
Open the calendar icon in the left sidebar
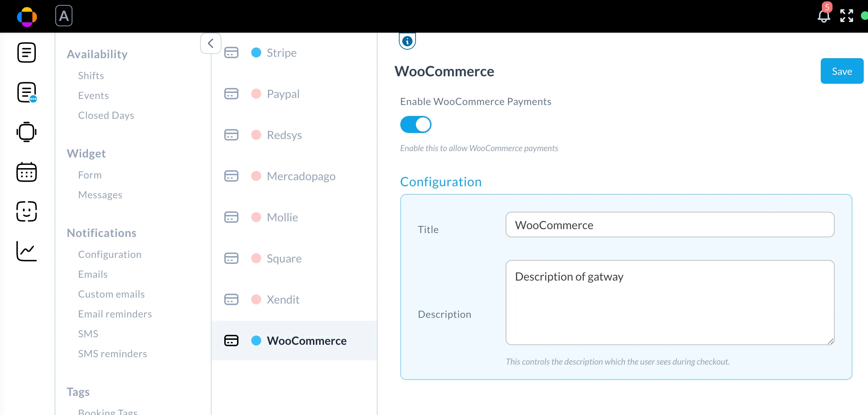click(x=27, y=172)
